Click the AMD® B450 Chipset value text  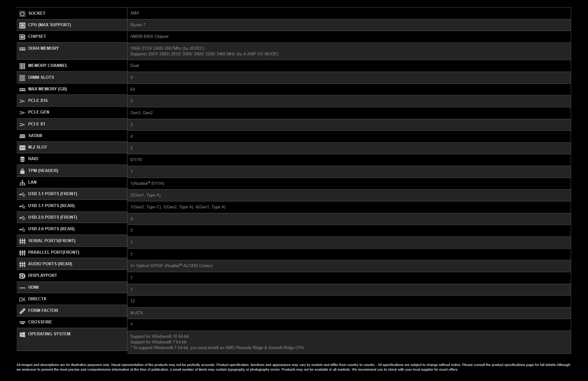(149, 37)
